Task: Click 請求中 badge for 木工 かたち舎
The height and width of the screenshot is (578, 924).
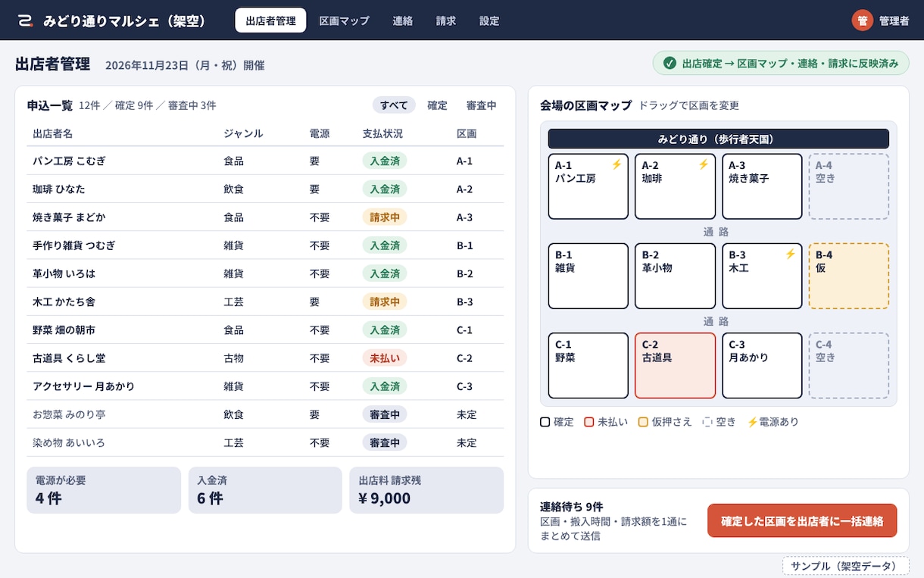Action: click(x=385, y=301)
